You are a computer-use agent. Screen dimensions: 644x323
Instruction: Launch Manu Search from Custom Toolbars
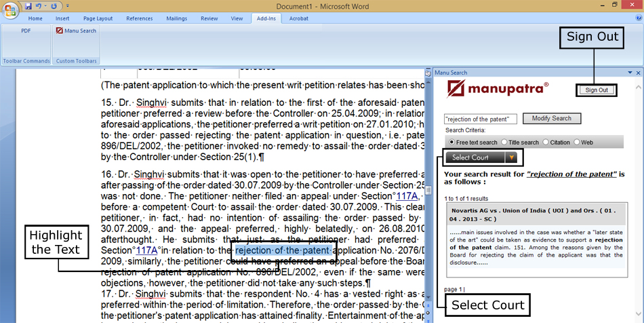coord(76,31)
